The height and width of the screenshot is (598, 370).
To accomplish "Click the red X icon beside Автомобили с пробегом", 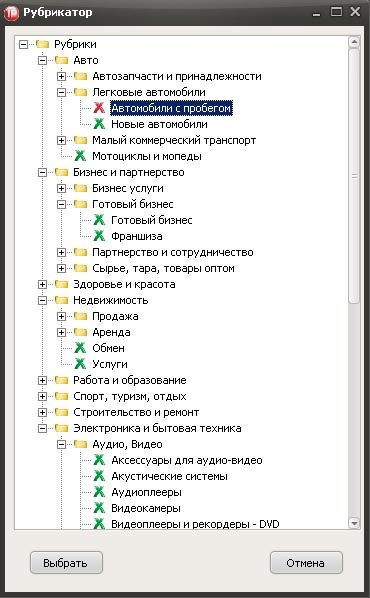I will pos(99,108).
